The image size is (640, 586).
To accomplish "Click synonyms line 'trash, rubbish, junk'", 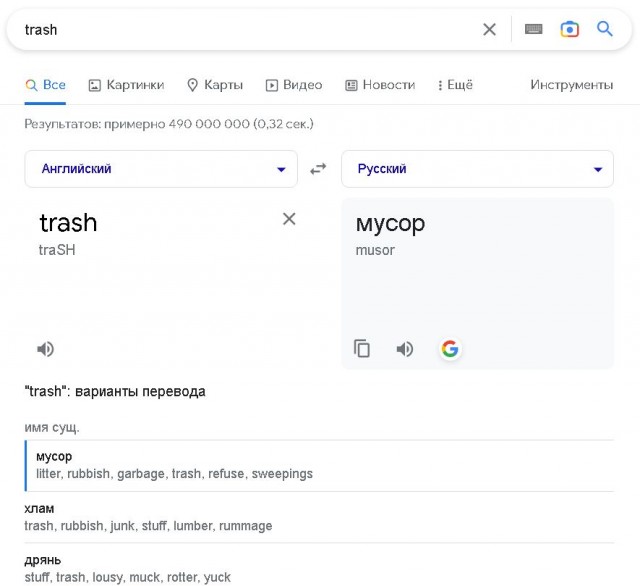I will (148, 526).
